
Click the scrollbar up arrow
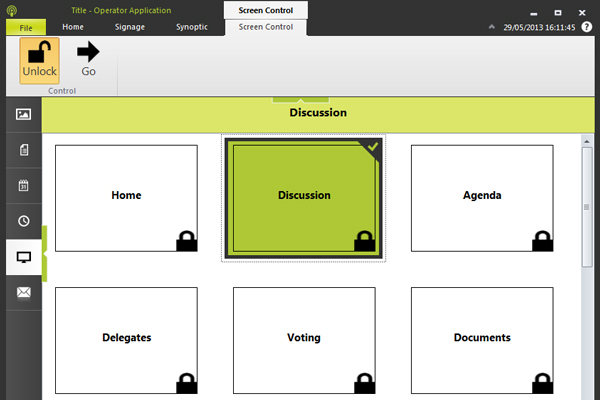click(587, 142)
